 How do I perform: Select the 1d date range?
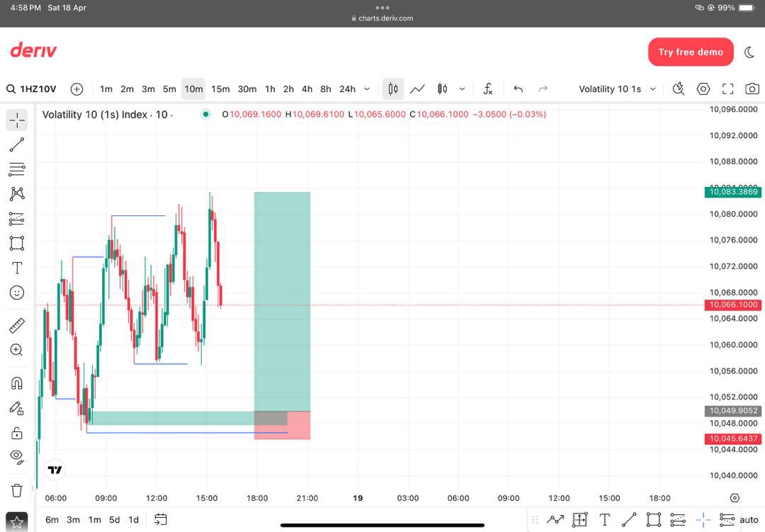pyautogui.click(x=134, y=520)
